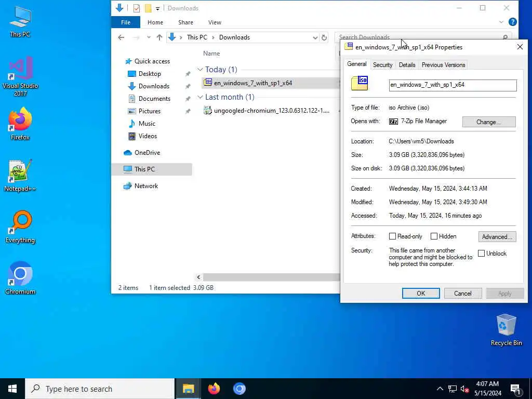Click the taskbar search box
Screen dimensions: 532x399
100,389
